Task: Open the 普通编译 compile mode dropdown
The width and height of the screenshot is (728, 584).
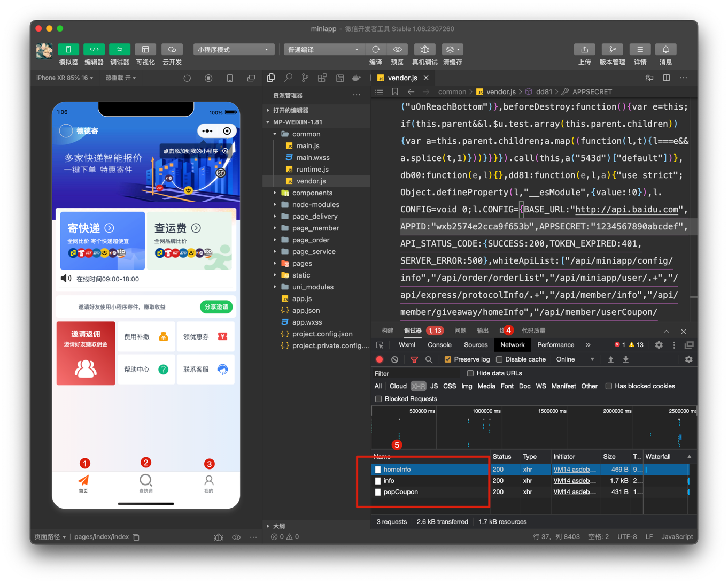Action: [x=324, y=49]
